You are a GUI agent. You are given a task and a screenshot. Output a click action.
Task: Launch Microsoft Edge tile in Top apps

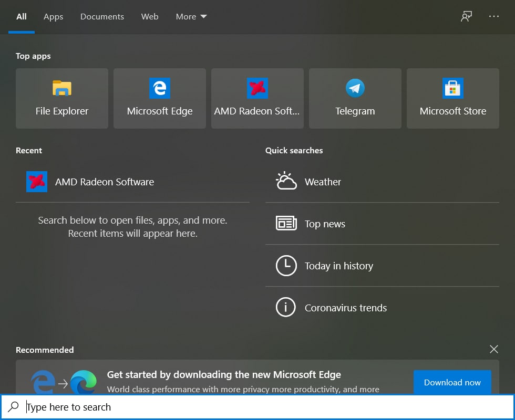pyautogui.click(x=160, y=99)
